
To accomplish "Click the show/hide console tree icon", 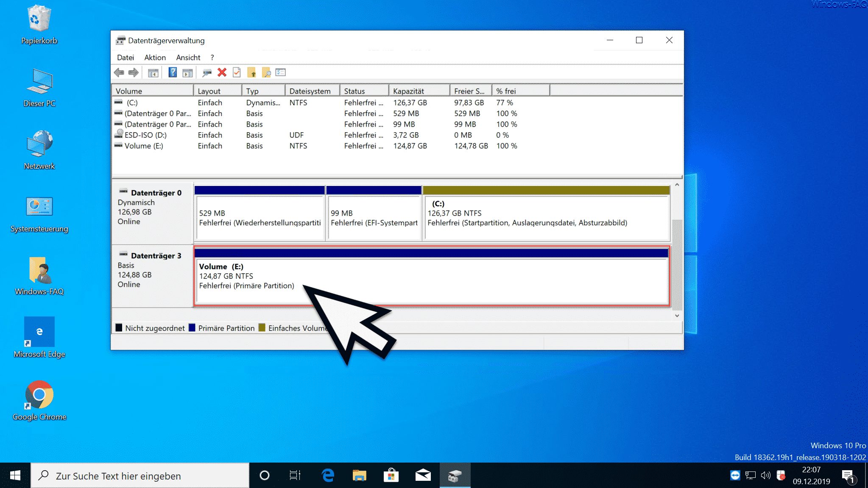I will (x=153, y=73).
